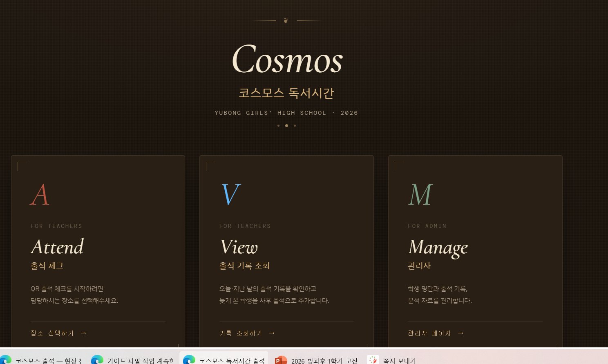Click the red "A" letter icon
608x364 pixels.
pos(40,195)
